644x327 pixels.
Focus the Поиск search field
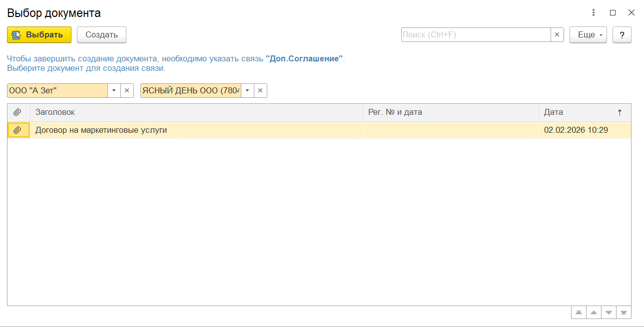click(x=476, y=35)
